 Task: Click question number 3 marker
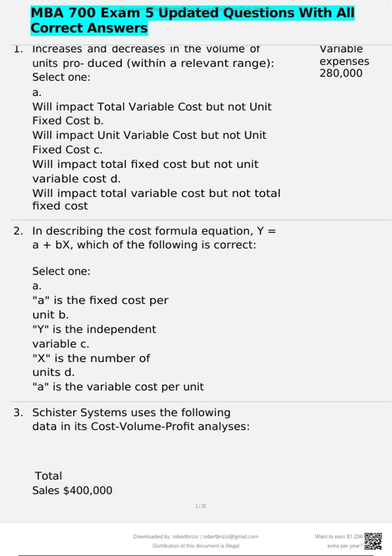click(18, 413)
